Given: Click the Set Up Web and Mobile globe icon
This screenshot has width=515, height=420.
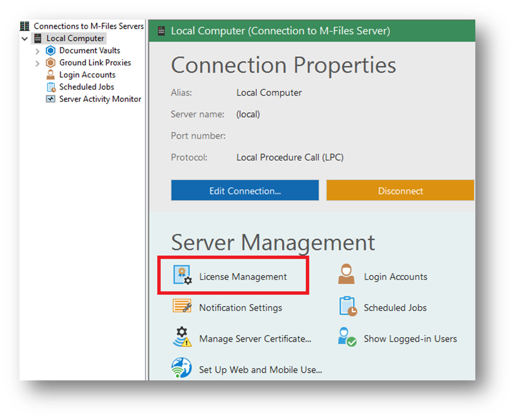Looking at the screenshot, I should pyautogui.click(x=182, y=368).
